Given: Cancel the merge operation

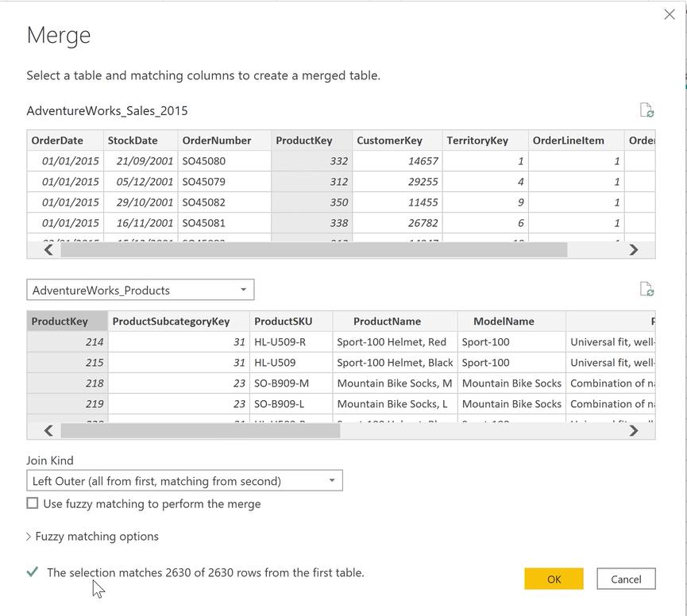Looking at the screenshot, I should (x=626, y=579).
